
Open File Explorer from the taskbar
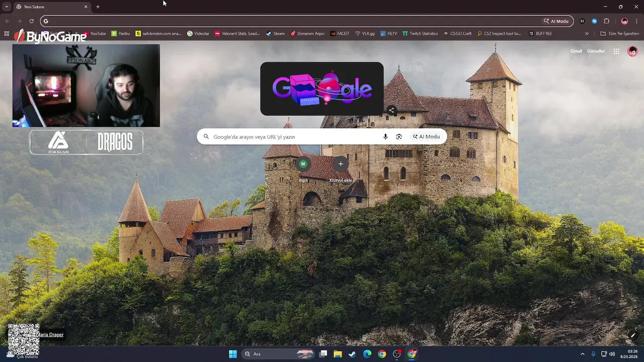(338, 354)
